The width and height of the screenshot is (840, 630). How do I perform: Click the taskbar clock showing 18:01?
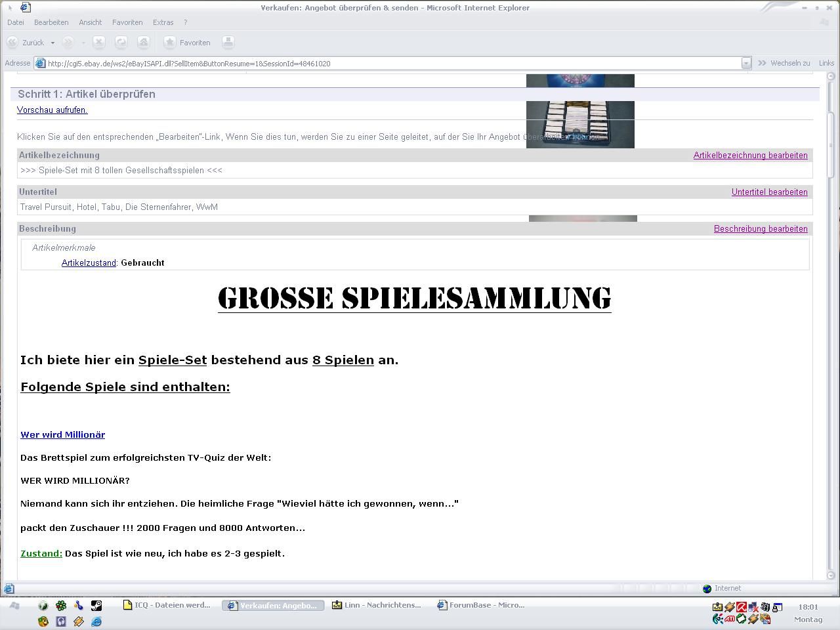(808, 607)
